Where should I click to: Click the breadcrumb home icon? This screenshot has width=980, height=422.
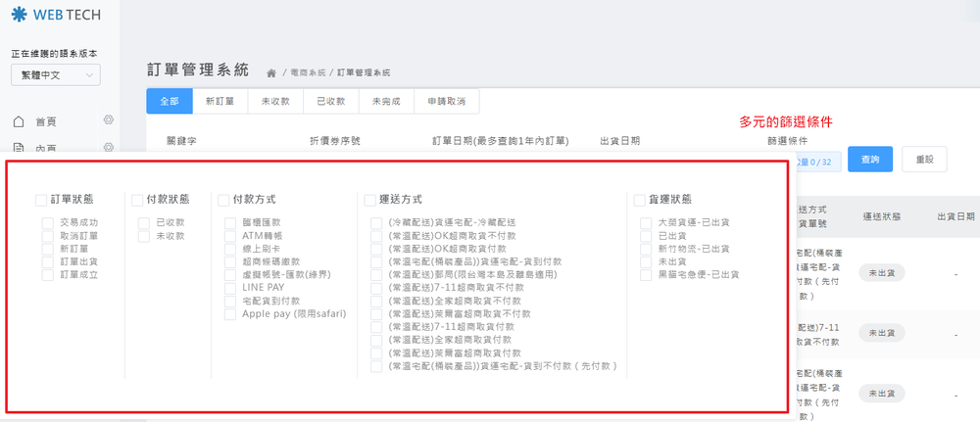pos(271,73)
